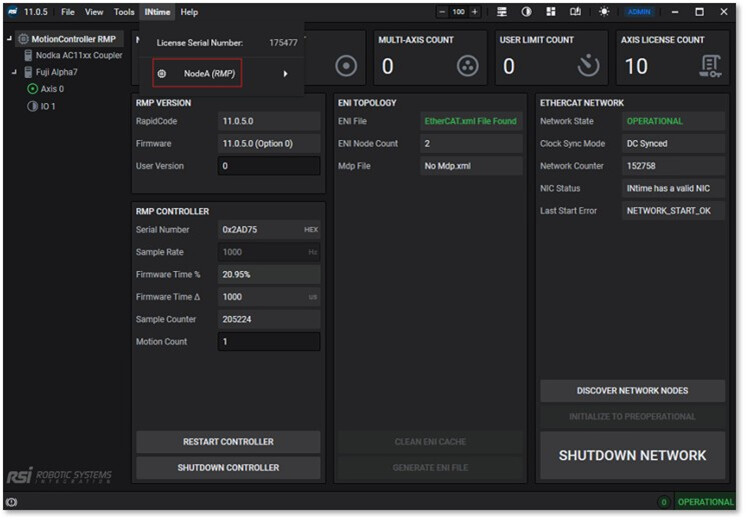The height and width of the screenshot is (521, 747).
Task: Expand the NodeA (RMP) submenu arrow
Action: pos(285,74)
